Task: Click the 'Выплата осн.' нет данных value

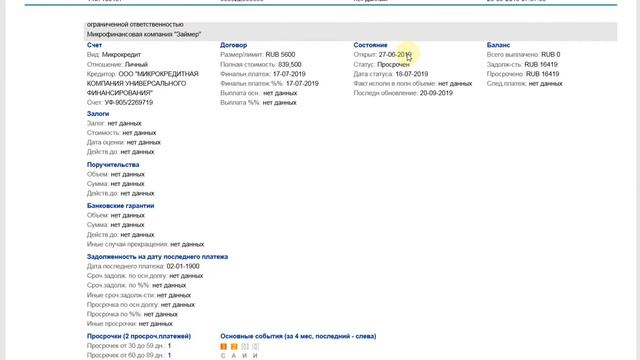Action: 280,93
